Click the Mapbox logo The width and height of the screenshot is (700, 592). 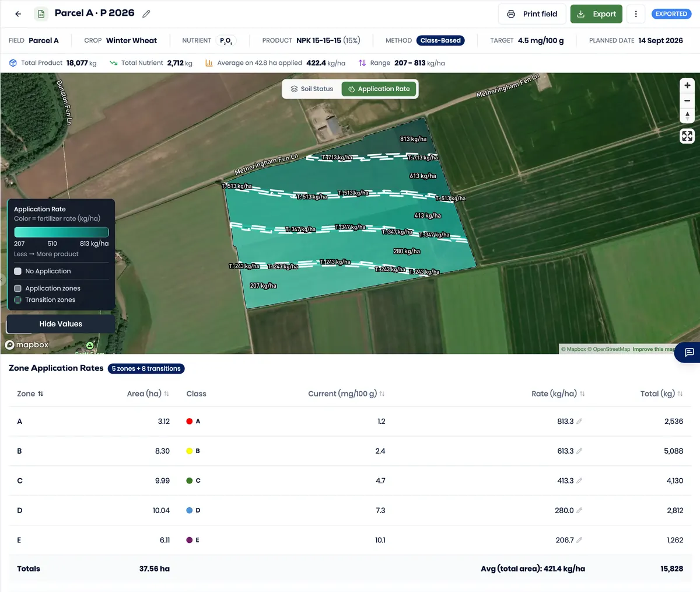tap(27, 345)
